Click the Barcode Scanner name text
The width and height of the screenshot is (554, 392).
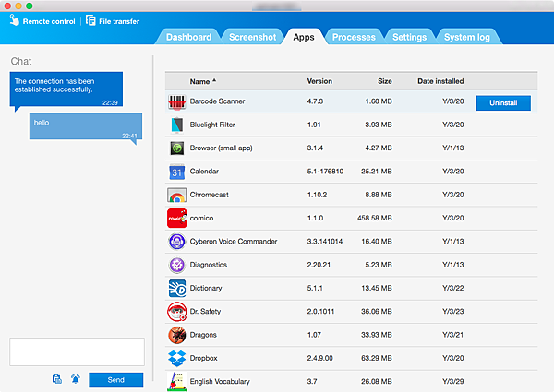coord(217,101)
